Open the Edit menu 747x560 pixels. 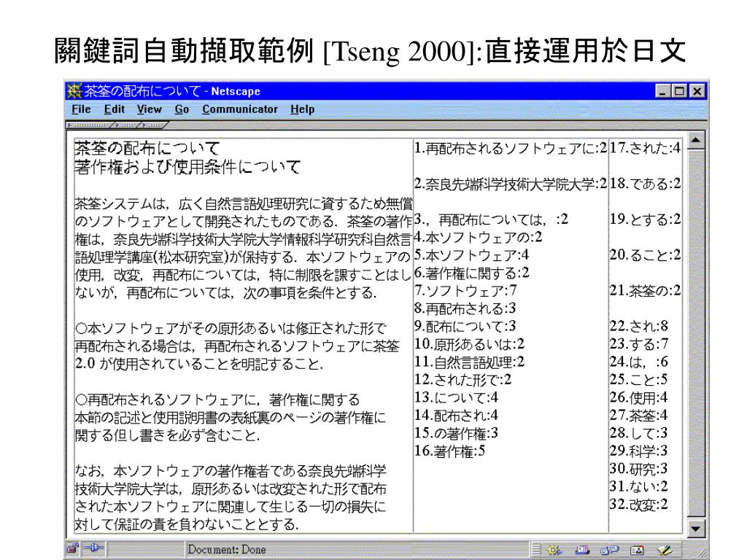point(115,109)
